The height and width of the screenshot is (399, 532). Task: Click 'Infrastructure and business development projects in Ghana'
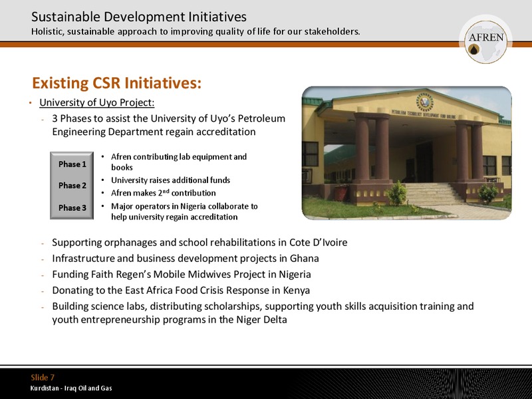(186, 259)
